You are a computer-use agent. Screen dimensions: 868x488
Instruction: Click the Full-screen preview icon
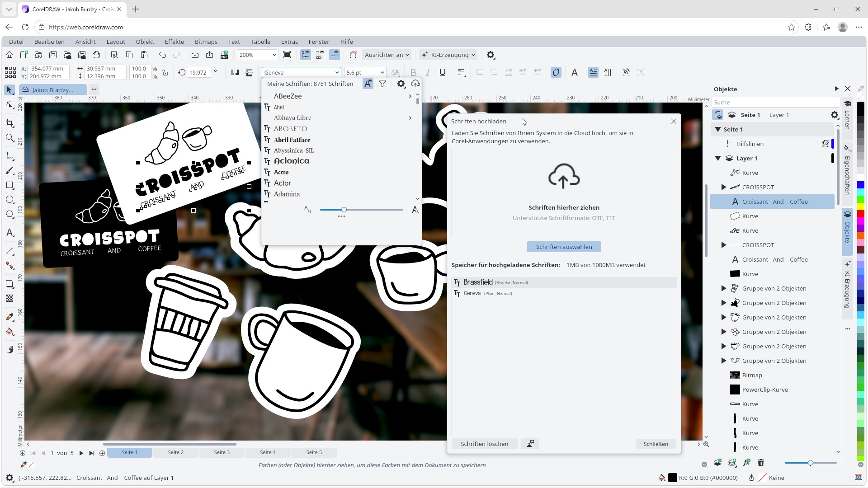pyautogui.click(x=287, y=55)
